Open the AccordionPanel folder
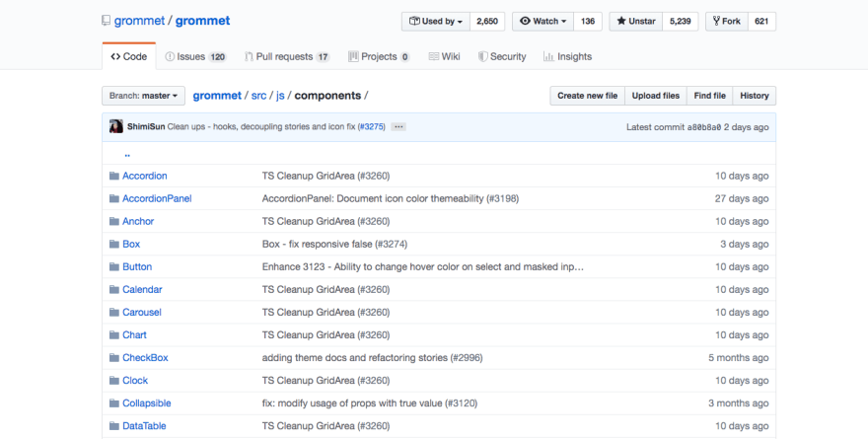 click(x=157, y=198)
